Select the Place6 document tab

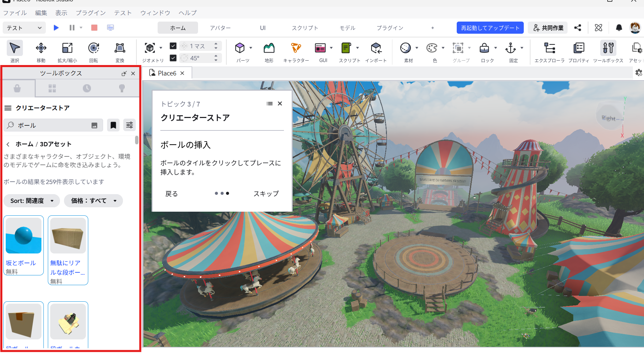tap(167, 73)
